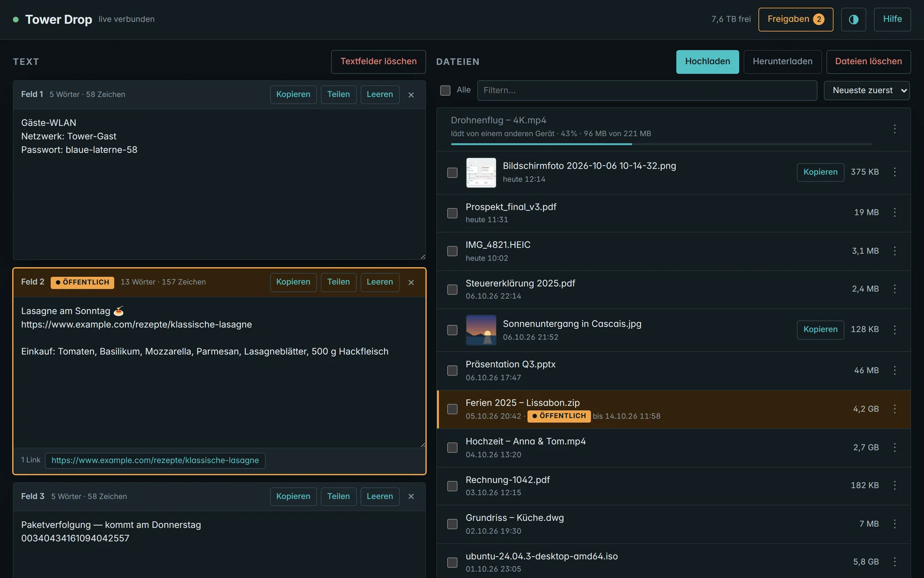Viewport: 924px width, 578px height.
Task: Toggle the dark/light theme icon
Action: (853, 19)
